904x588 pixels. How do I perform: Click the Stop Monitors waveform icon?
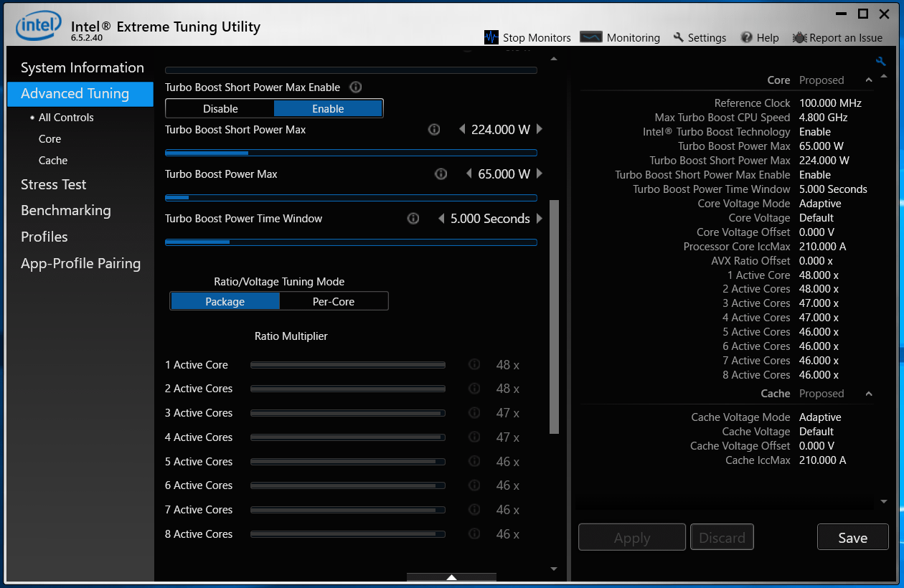pyautogui.click(x=491, y=37)
